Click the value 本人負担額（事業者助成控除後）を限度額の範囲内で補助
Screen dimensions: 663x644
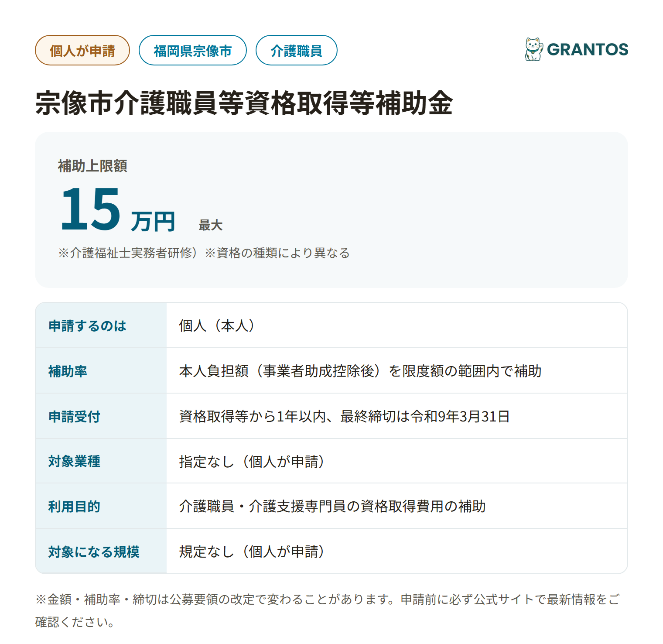click(x=360, y=371)
